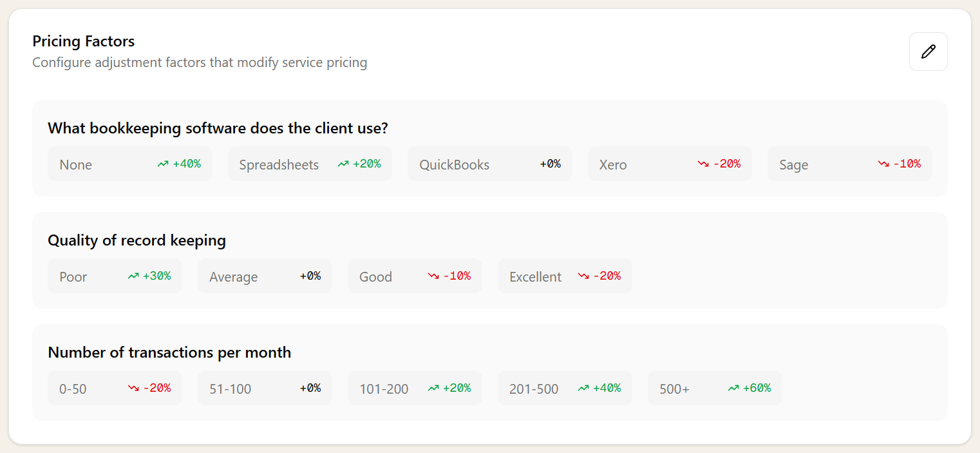The width and height of the screenshot is (980, 453).
Task: Click the red down-trend arrow beside Xero
Action: coord(703,164)
